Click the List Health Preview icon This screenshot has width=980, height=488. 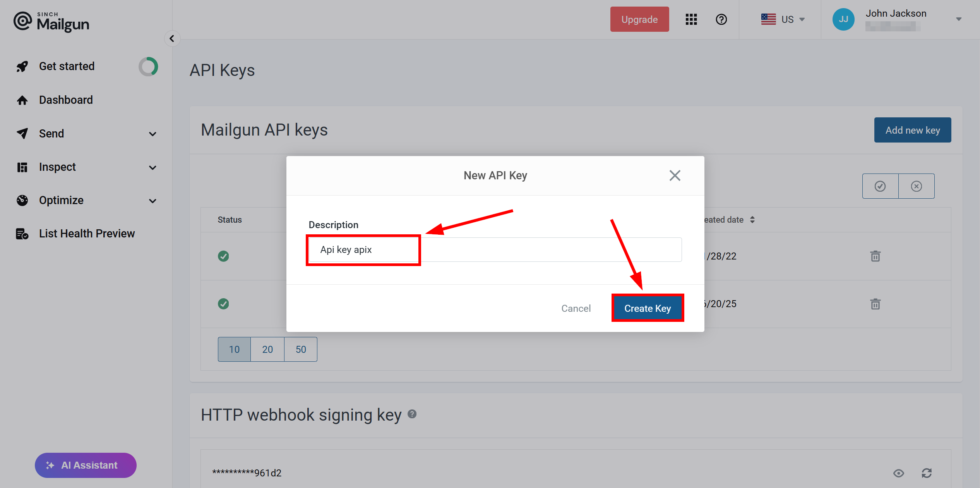22,234
